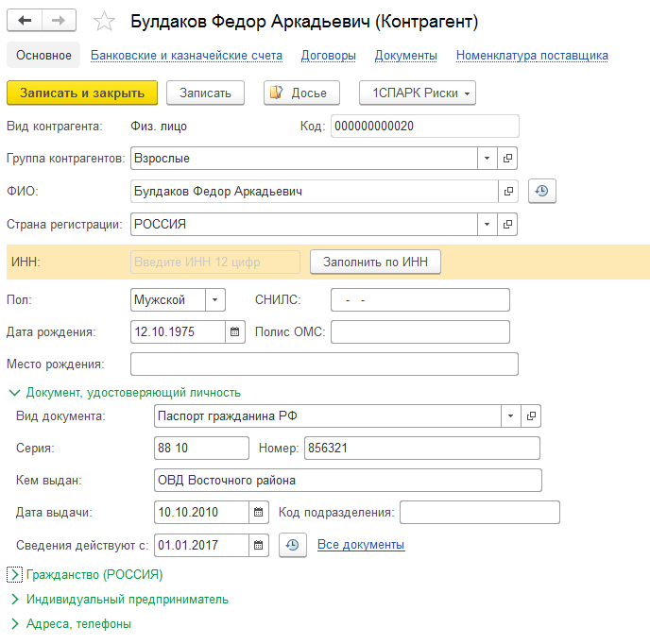Open registration country with open-form icon
This screenshot has width=650, height=644.
pos(507,224)
